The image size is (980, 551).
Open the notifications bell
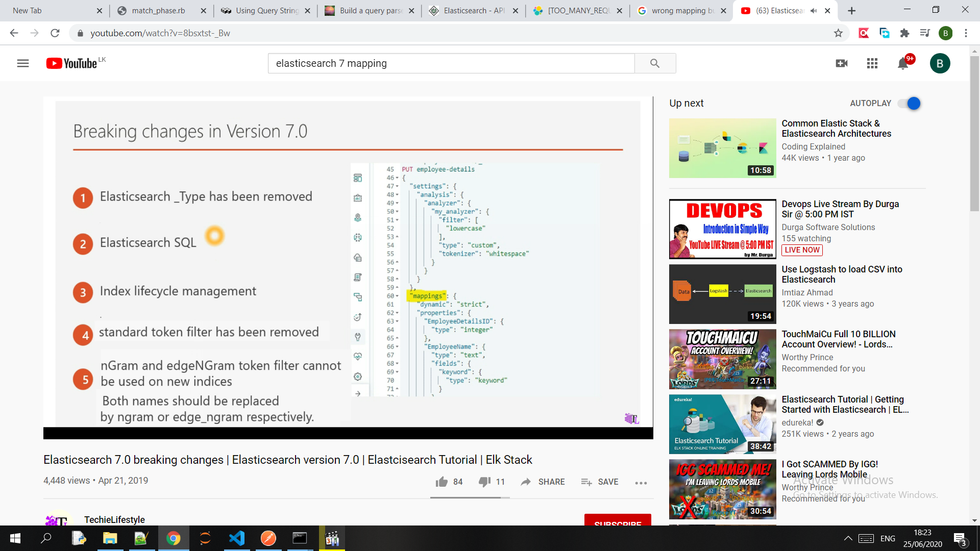903,63
